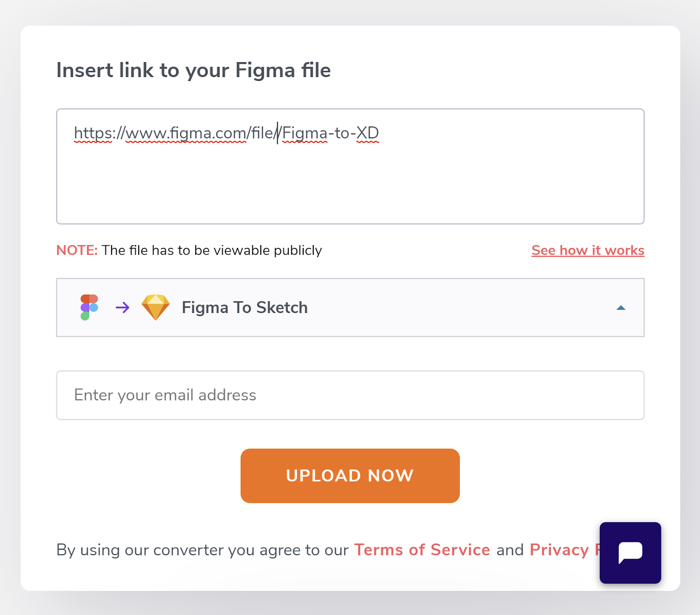
Task: Click the Figma-to-XD text in the URL
Action: (x=330, y=133)
